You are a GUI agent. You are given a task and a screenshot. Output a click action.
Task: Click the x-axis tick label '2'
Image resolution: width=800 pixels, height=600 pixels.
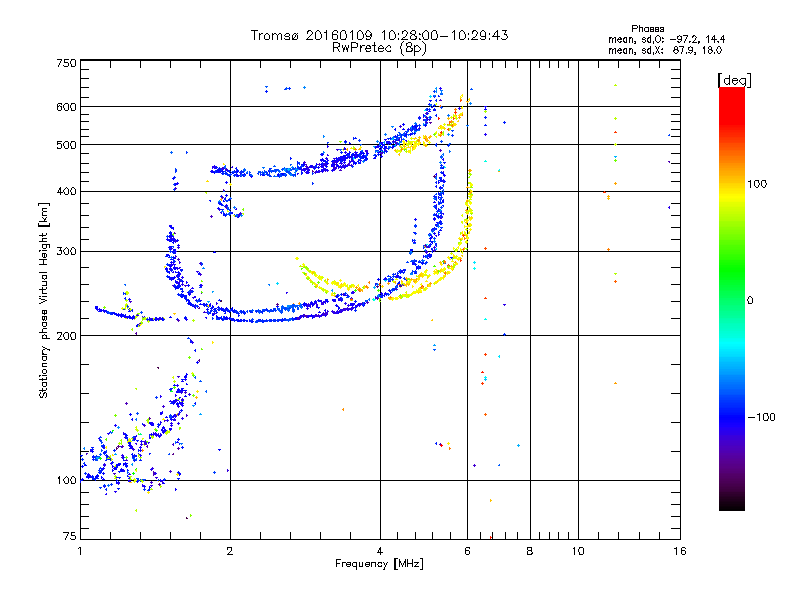coord(230,551)
